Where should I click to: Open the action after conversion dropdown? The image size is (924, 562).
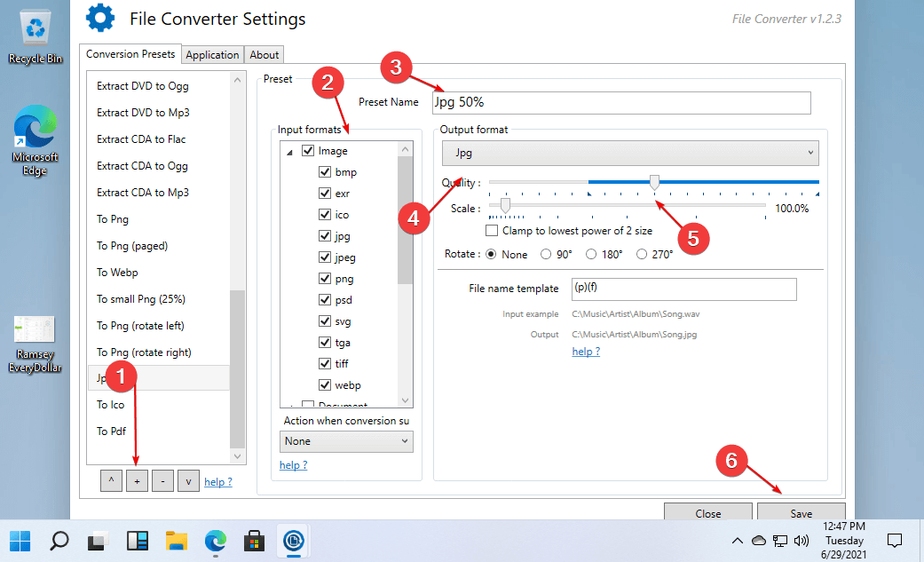346,441
